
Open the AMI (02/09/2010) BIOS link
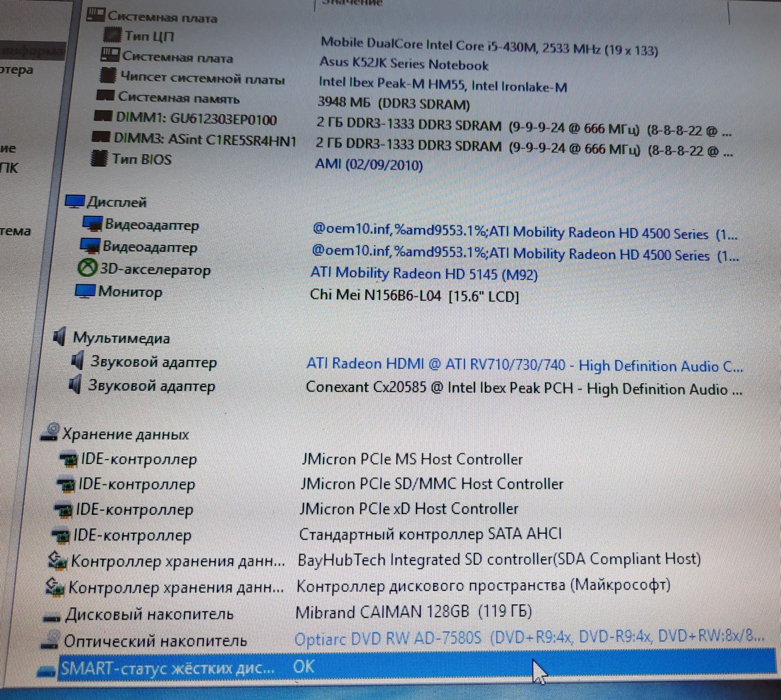point(369,164)
